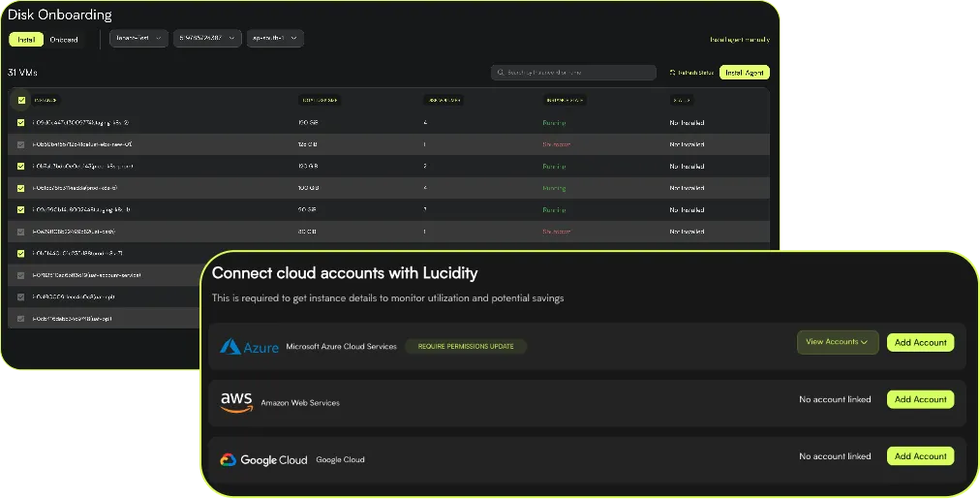Click the "Microsoft Azure Cloud Services" label
Viewport: 980px width, 499px height.
click(341, 347)
